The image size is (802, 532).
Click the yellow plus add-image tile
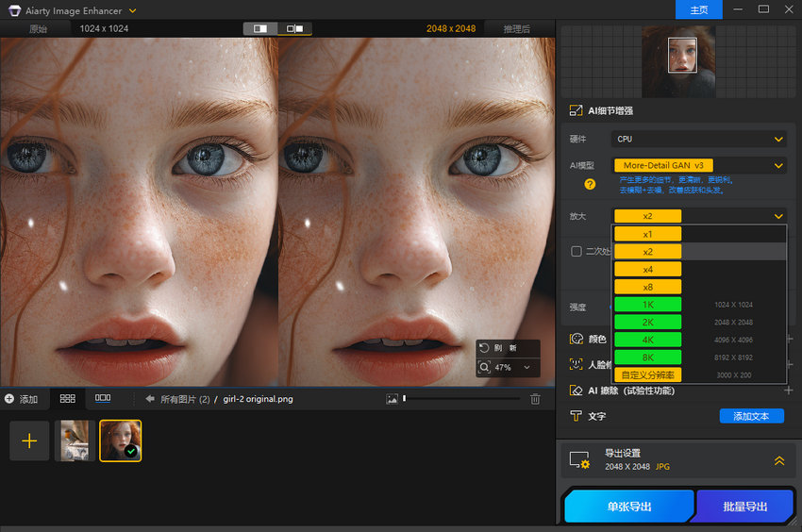click(x=29, y=441)
